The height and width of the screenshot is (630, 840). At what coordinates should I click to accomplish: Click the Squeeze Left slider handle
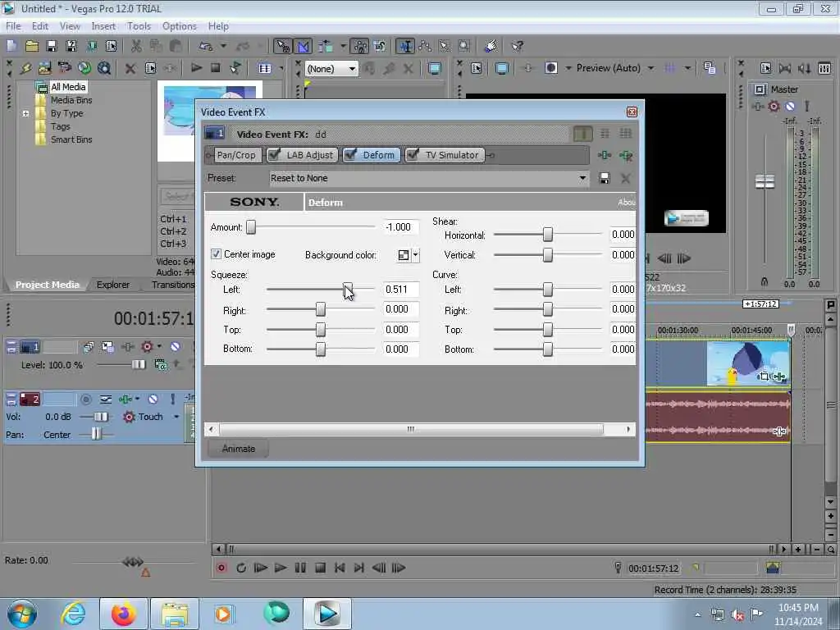pos(348,290)
